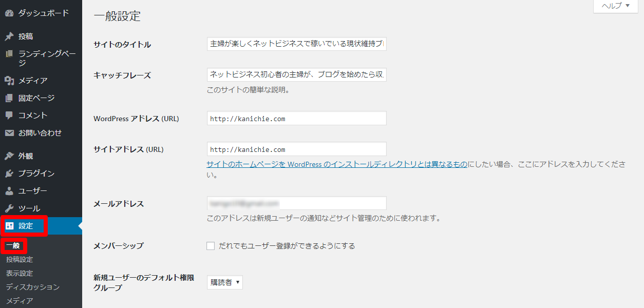Screen dimensions: 644x308
Task: Click the サイトのタイトル input field
Action: coord(296,44)
